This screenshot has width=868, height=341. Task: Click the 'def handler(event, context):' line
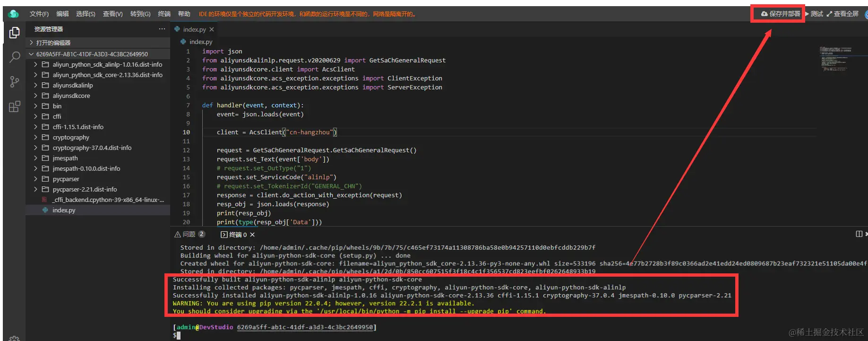click(253, 105)
